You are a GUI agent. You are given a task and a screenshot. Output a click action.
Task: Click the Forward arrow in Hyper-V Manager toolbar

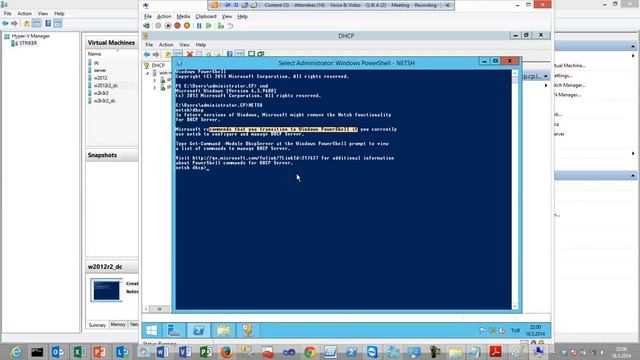pyautogui.click(x=14, y=24)
